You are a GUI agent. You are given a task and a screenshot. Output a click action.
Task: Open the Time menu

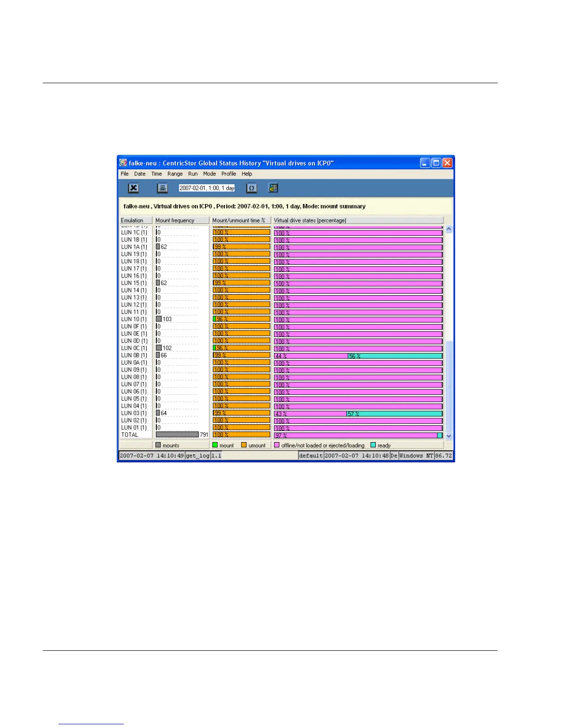pyautogui.click(x=156, y=174)
